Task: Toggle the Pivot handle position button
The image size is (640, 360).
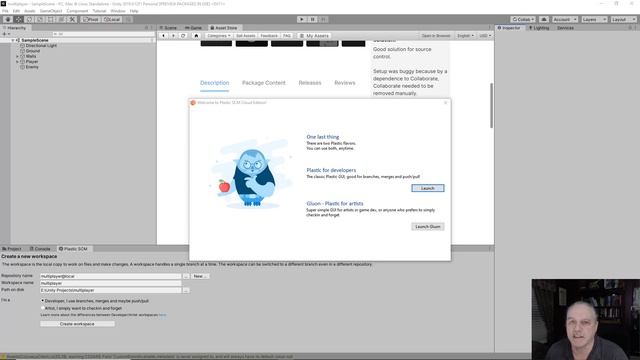Action: click(x=91, y=19)
